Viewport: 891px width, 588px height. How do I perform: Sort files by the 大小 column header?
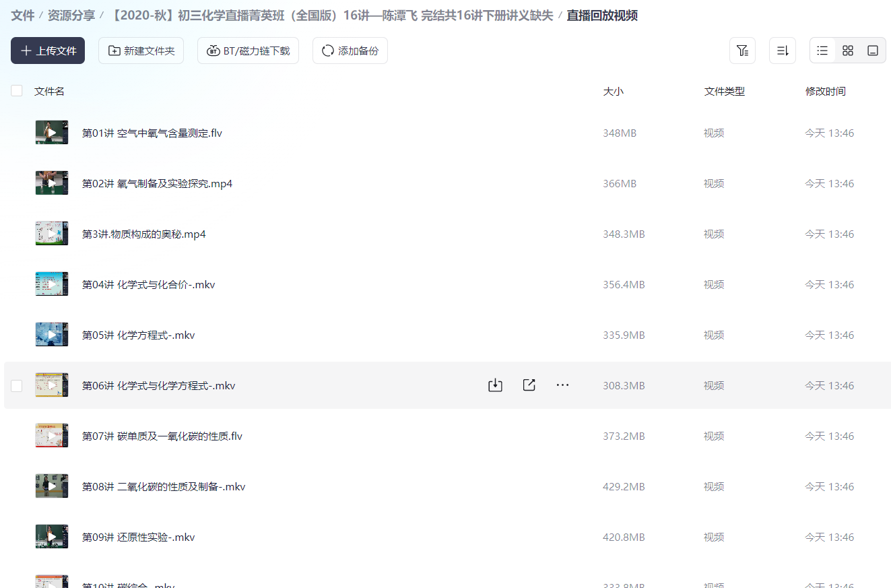(614, 91)
